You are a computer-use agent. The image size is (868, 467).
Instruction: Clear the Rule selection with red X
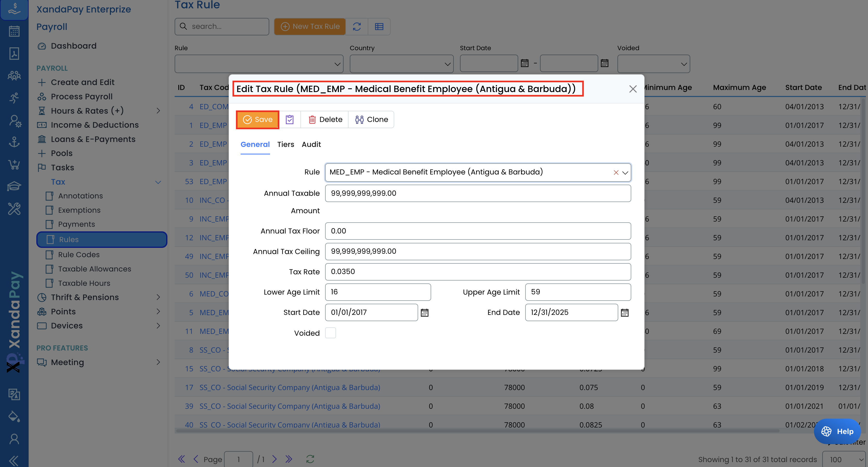[x=616, y=173]
